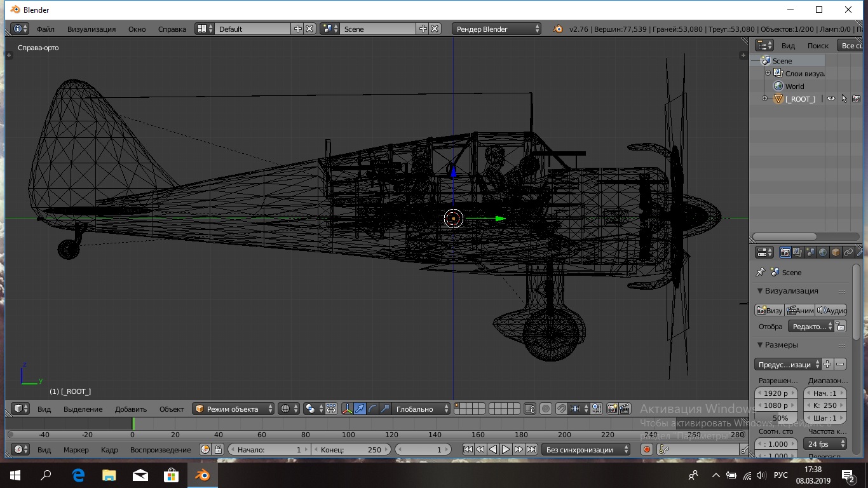
Task: Open the Файл menu
Action: (x=45, y=29)
